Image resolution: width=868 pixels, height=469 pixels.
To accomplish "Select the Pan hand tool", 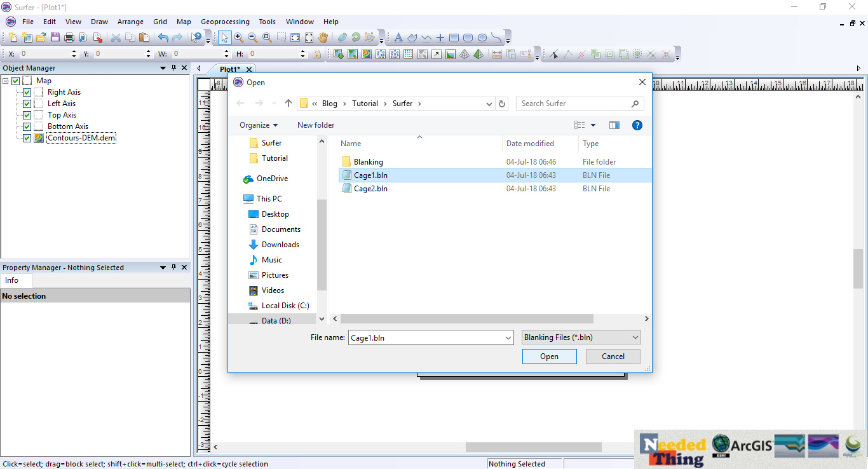I will coord(323,37).
